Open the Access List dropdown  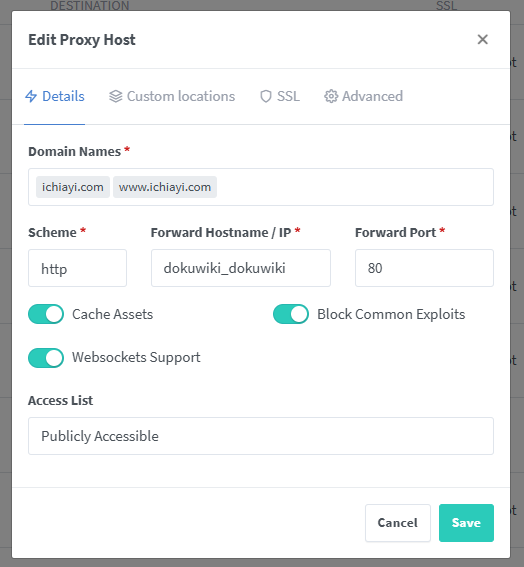(x=261, y=436)
